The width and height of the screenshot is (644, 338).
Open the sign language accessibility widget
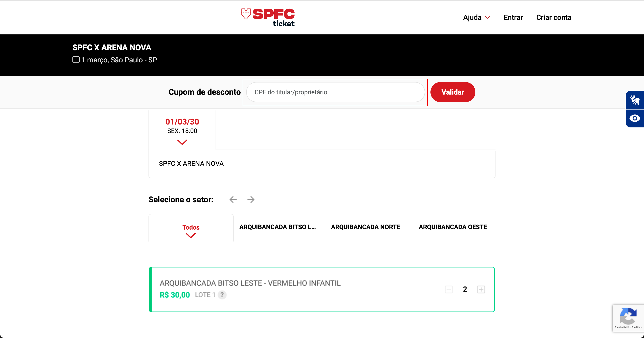(x=635, y=100)
